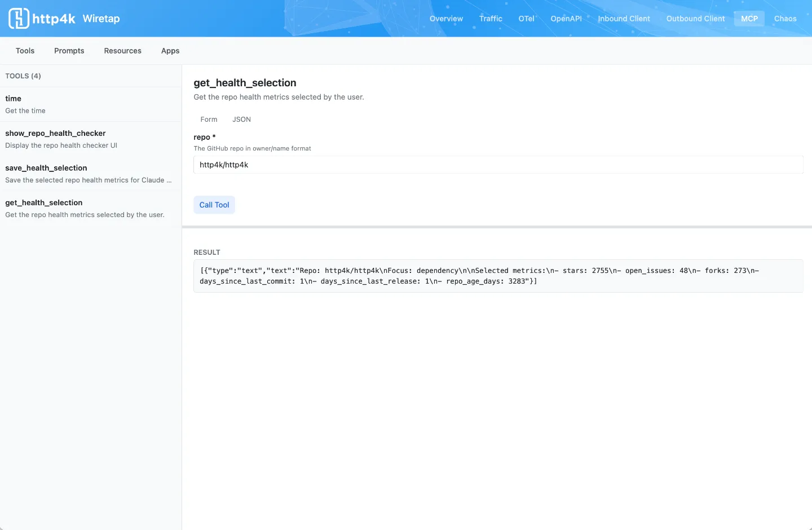Click the RESULT label

(x=207, y=253)
